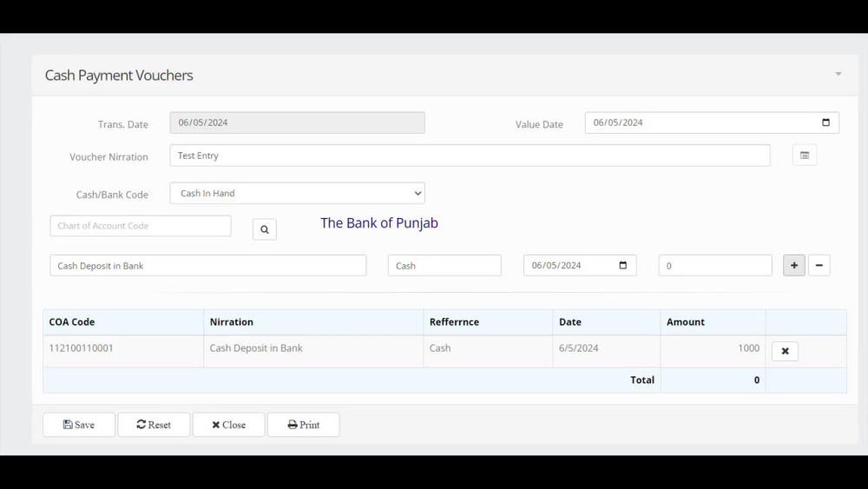Click the list icon beside Voucher Nirration
The width and height of the screenshot is (868, 489).
(805, 155)
